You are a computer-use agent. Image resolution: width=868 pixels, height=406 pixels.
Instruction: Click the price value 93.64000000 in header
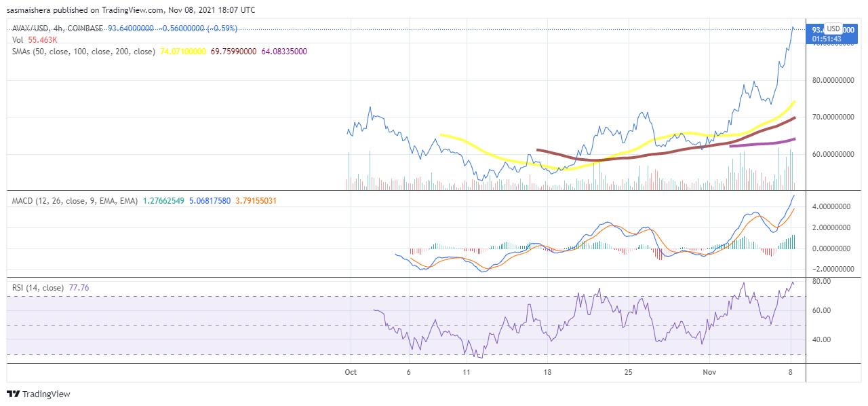point(131,29)
